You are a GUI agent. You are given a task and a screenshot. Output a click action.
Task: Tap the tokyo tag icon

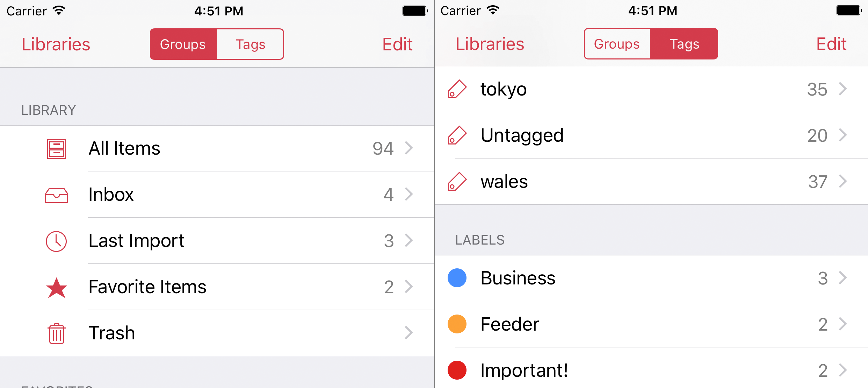[457, 89]
